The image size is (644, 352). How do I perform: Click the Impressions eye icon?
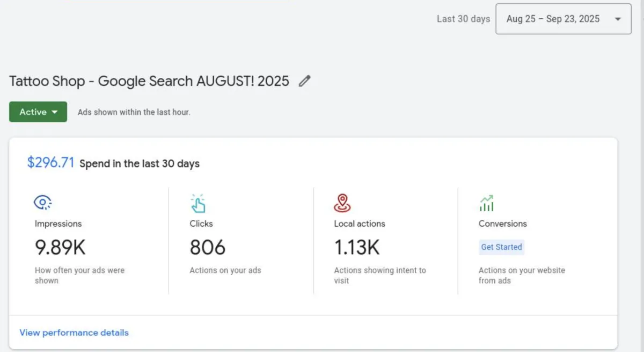tap(42, 203)
